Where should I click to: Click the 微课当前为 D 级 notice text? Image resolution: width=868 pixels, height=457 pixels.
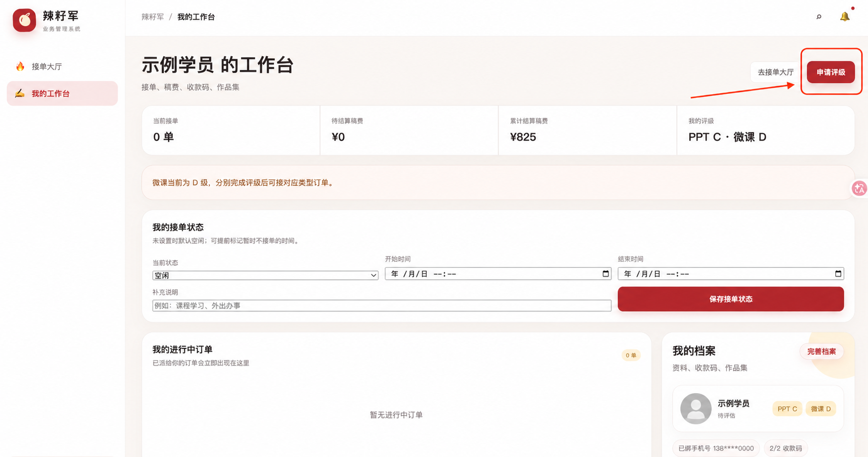243,183
